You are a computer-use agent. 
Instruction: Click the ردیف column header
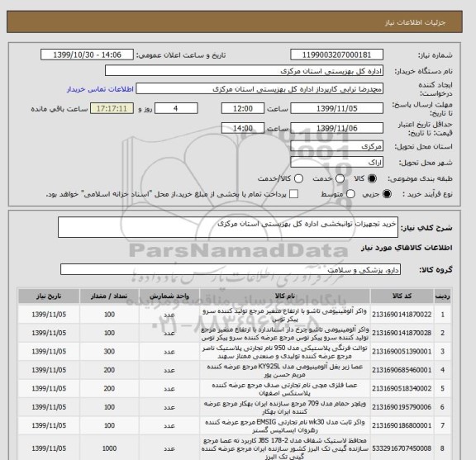[x=442, y=296]
